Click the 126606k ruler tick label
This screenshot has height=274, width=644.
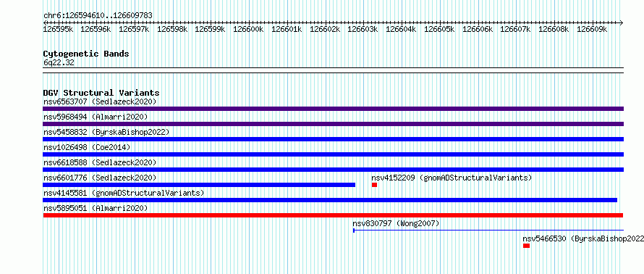(x=478, y=29)
